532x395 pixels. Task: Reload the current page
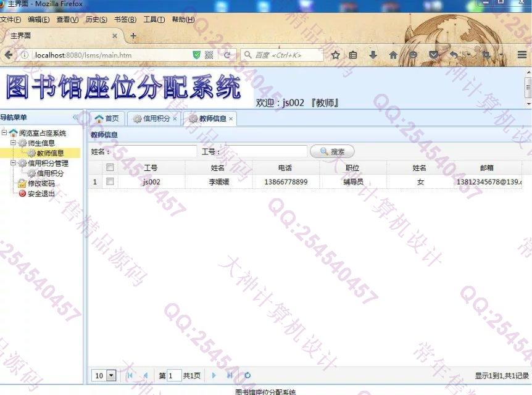[227, 55]
